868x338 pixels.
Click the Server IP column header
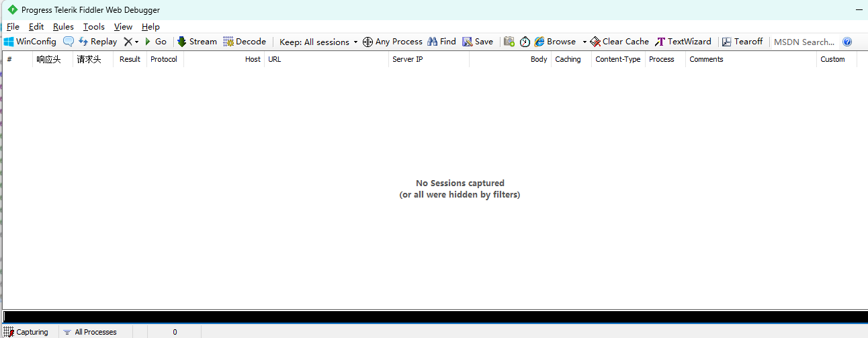click(429, 59)
